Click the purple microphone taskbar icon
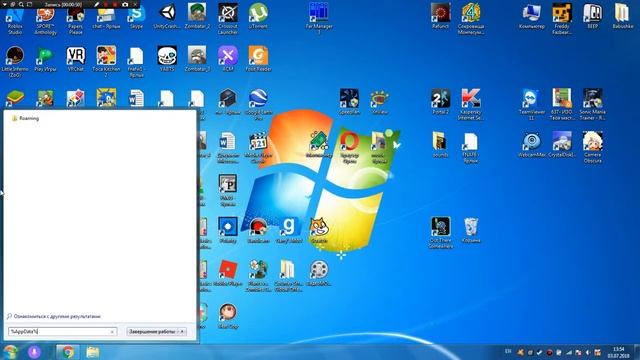The image size is (640, 360). (x=34, y=352)
